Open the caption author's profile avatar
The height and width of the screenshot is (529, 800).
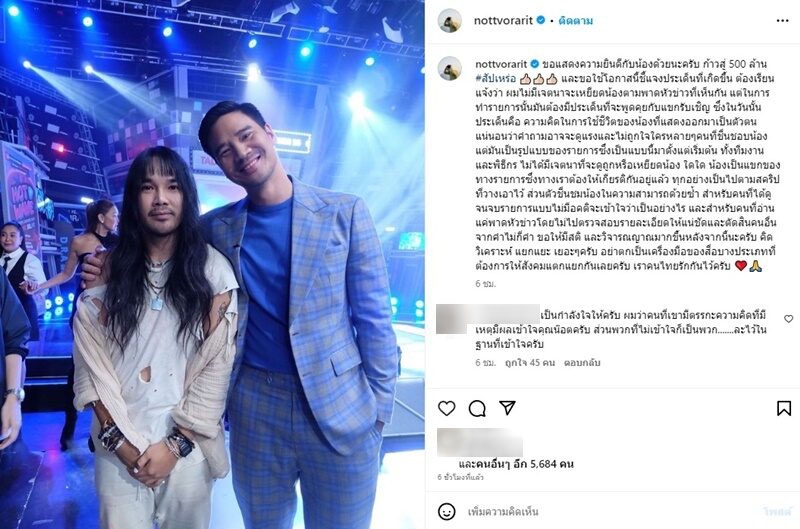click(x=449, y=68)
